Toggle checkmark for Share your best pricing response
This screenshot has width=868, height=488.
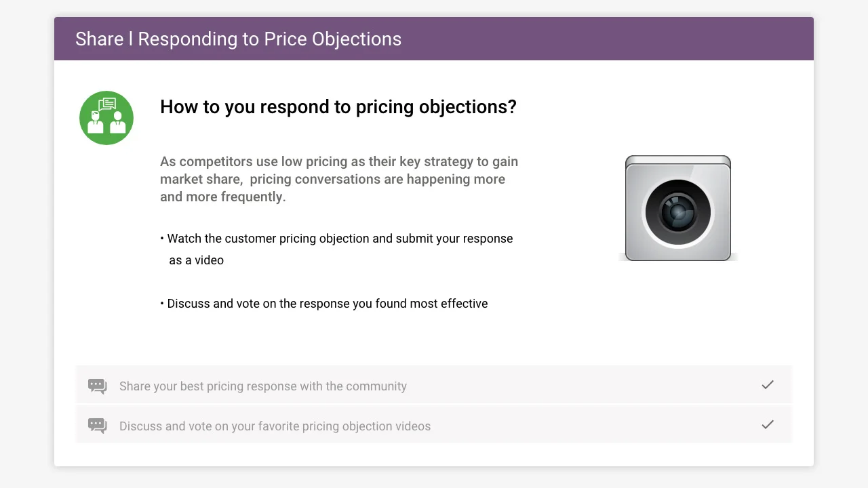point(768,385)
